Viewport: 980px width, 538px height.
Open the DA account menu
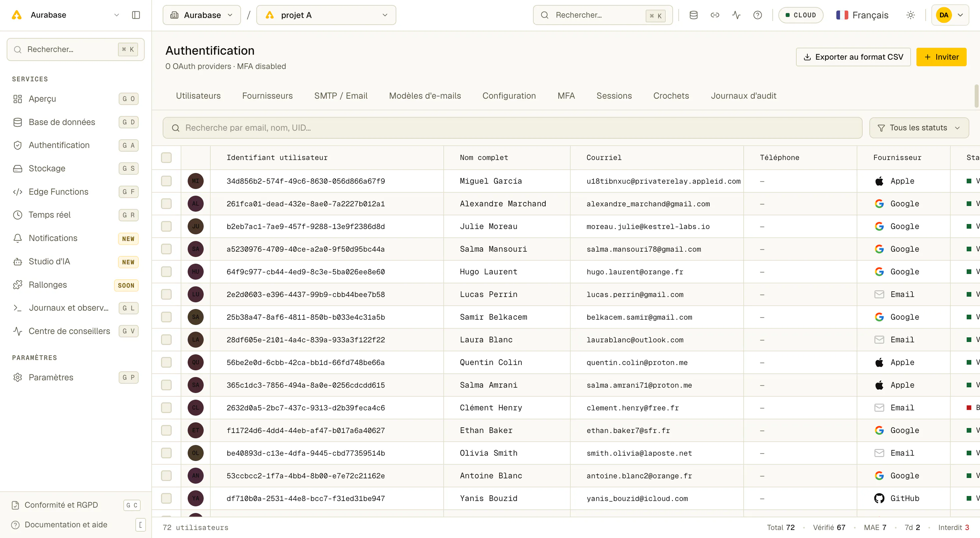coord(950,15)
